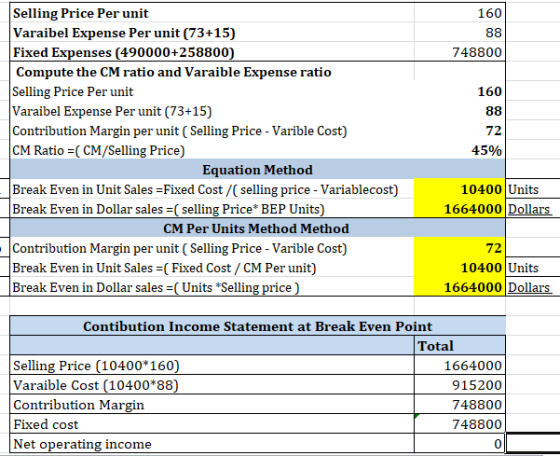Screen dimensions: 560x456
Task: Click 'Contibution Income Statement at Break Even Point' header
Action: [258, 326]
